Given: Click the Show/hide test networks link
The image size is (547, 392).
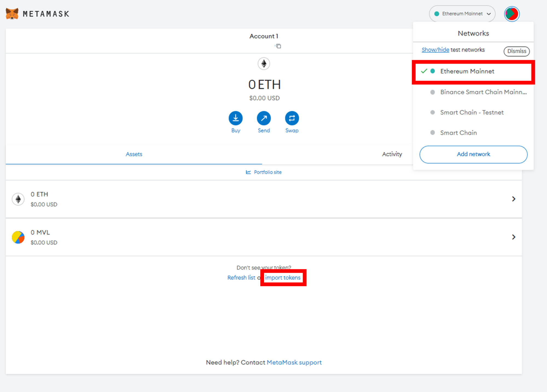Looking at the screenshot, I should pos(435,50).
